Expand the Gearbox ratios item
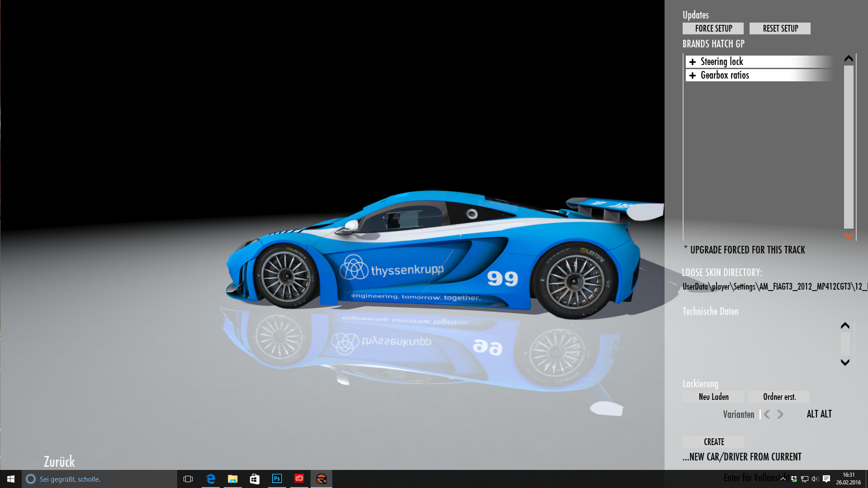 click(x=693, y=75)
